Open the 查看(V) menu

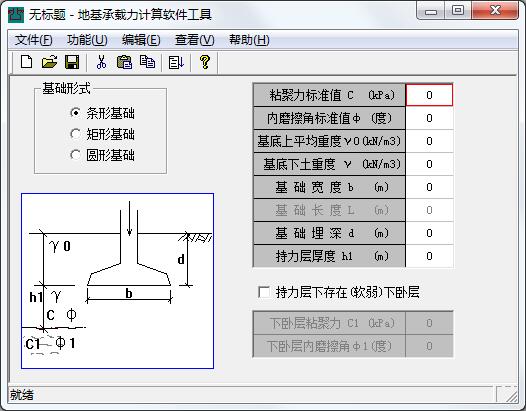pos(194,40)
